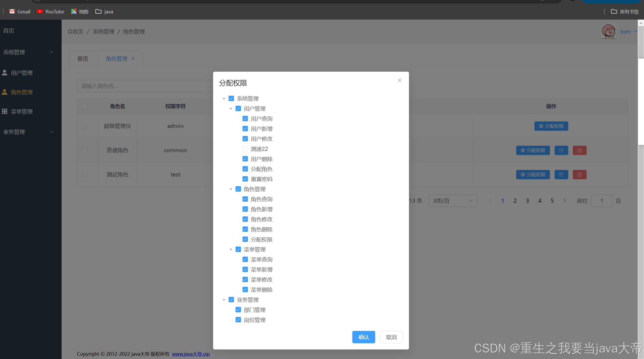Collapse the 角色管理 tree node
The width and height of the screenshot is (644, 359).
coord(231,189)
